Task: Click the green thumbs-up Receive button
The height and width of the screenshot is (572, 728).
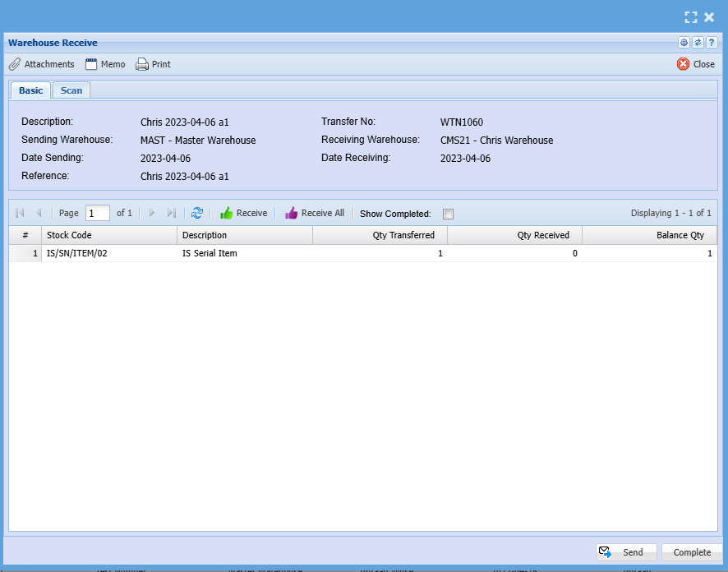Action: (243, 213)
